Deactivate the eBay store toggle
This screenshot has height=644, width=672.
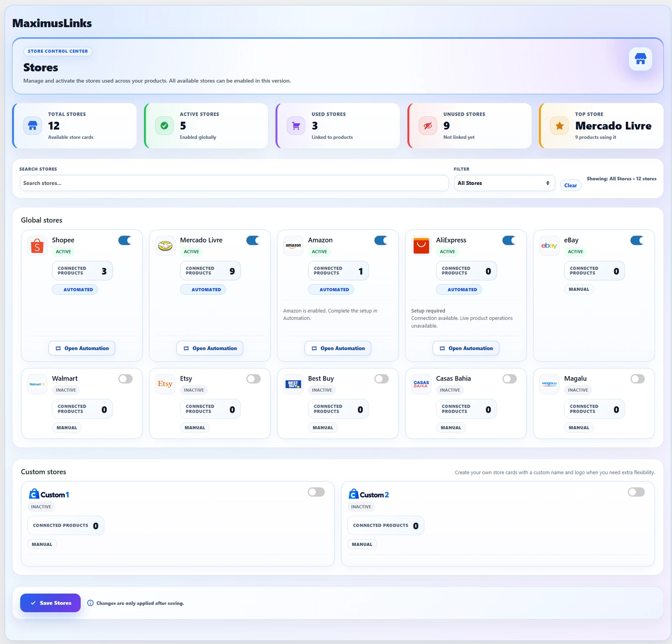tap(638, 240)
